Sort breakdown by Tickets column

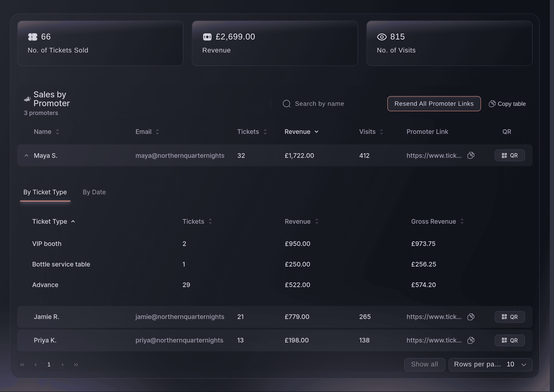pos(197,222)
